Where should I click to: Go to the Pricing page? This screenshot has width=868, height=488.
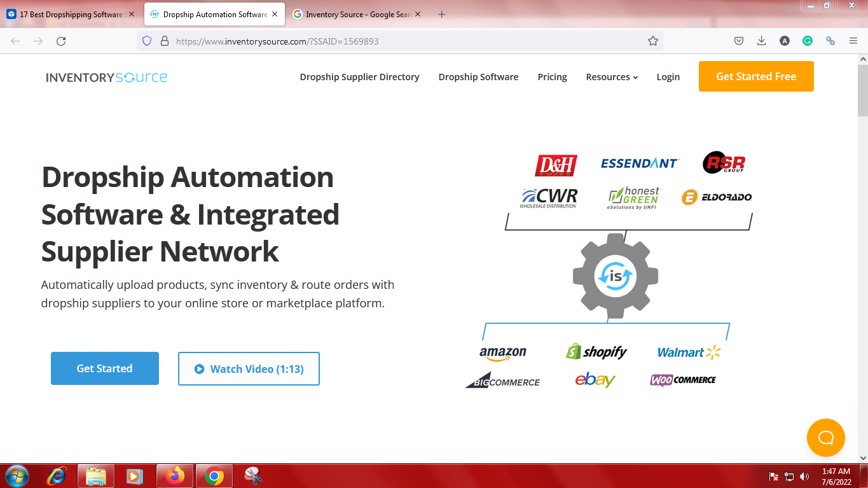552,77
